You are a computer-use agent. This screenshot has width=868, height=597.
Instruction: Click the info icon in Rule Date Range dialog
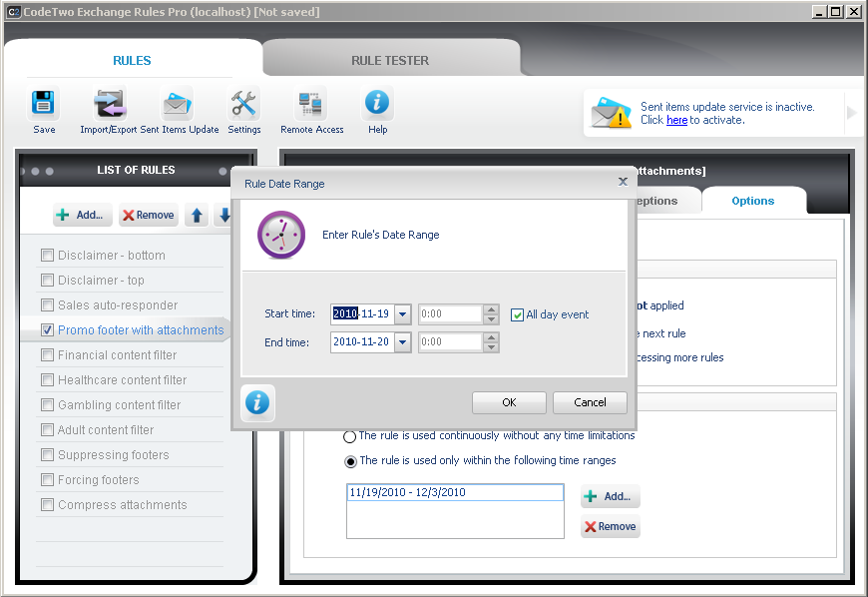[x=257, y=402]
